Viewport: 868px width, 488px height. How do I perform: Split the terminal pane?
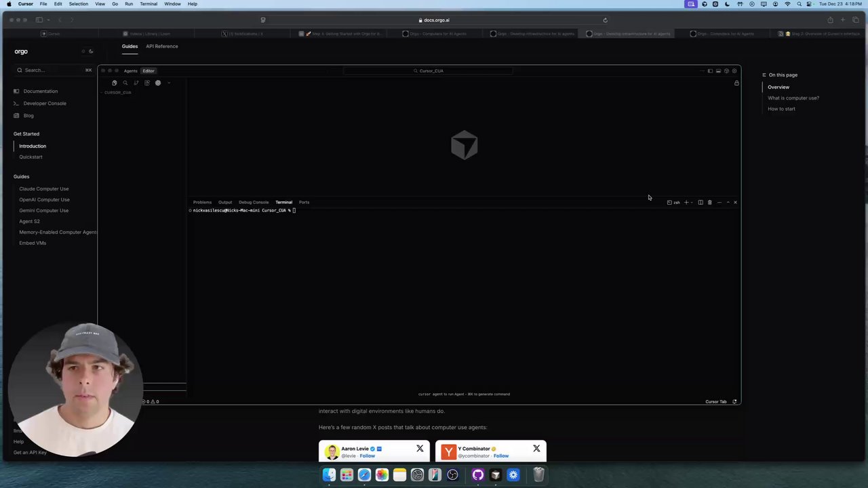click(x=701, y=202)
